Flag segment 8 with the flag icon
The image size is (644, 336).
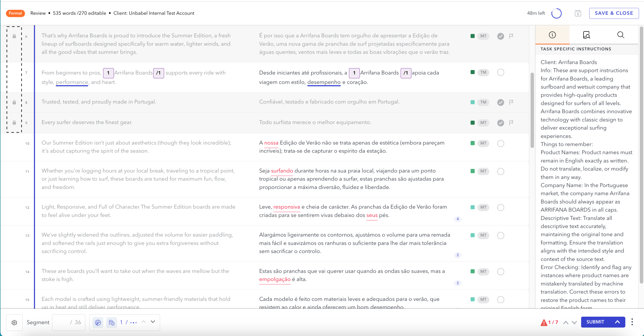(x=511, y=102)
